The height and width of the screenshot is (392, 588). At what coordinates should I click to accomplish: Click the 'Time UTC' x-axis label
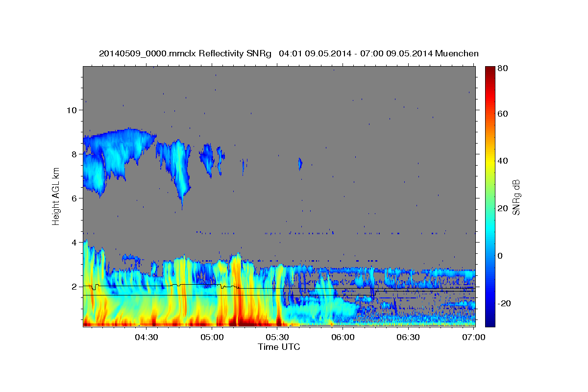(x=279, y=347)
